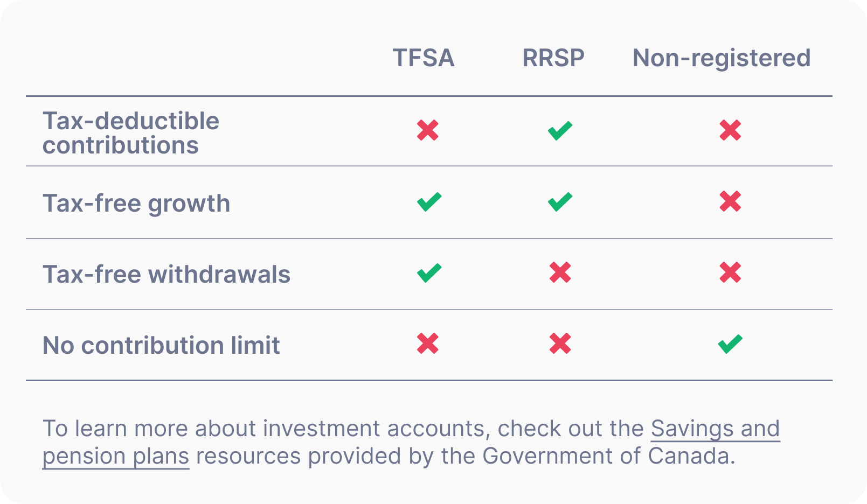Select the Tax-free withdrawals row label
Screen dimensions: 867x504
click(x=167, y=275)
